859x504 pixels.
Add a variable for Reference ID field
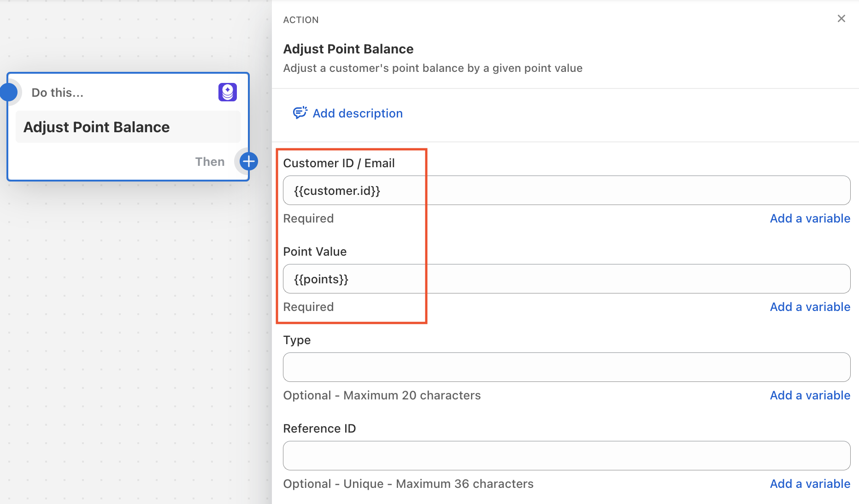click(810, 484)
